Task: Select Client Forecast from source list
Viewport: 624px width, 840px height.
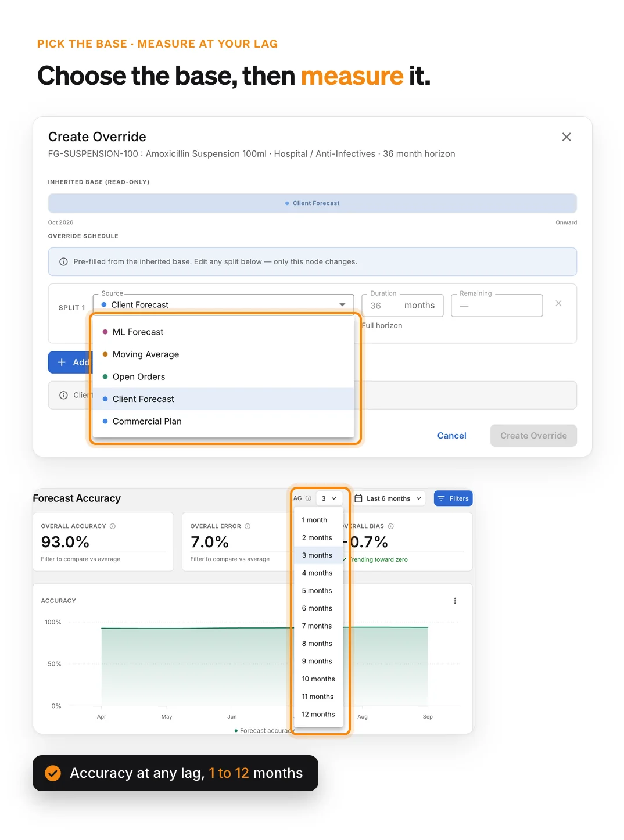Action: pos(224,399)
